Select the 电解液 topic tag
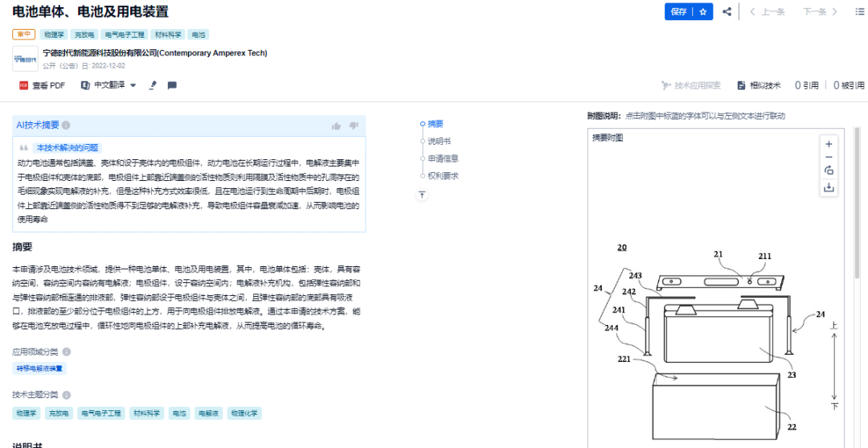Screen dimensions: 868x448 [209, 413]
